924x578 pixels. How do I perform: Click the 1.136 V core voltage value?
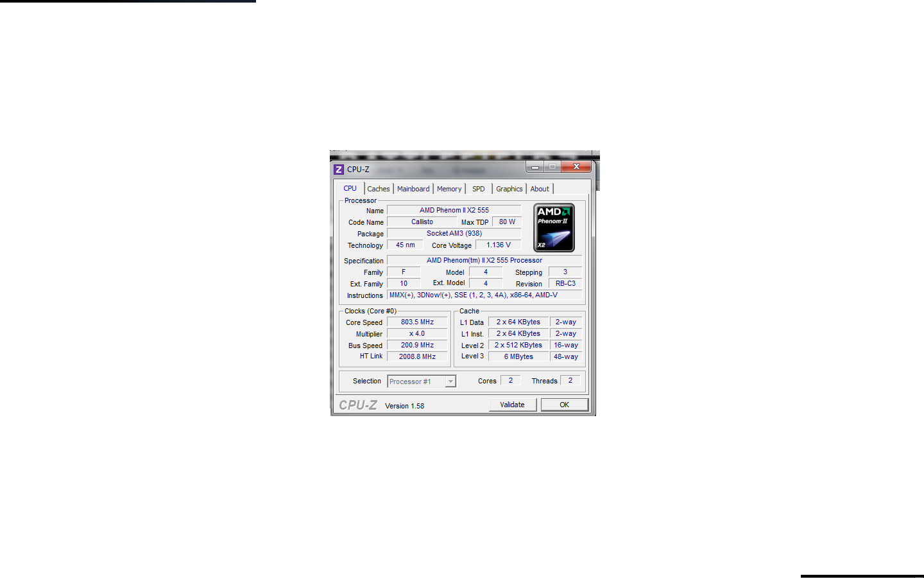pos(499,245)
